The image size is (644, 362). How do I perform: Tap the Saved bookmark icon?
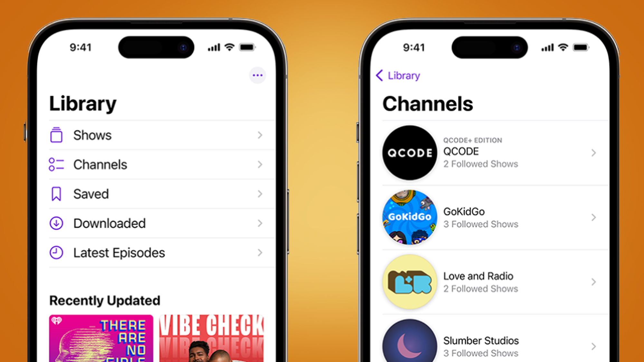(x=58, y=194)
